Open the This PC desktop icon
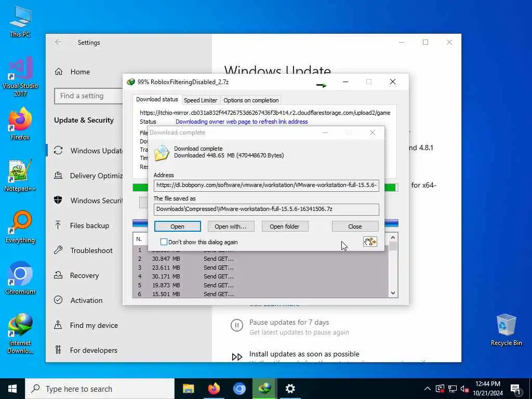Image resolution: width=532 pixels, height=399 pixels. tap(20, 21)
